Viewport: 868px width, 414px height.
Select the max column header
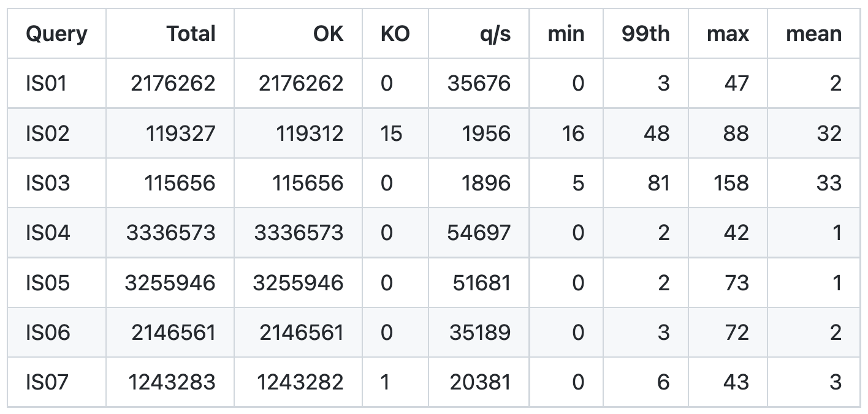728,34
